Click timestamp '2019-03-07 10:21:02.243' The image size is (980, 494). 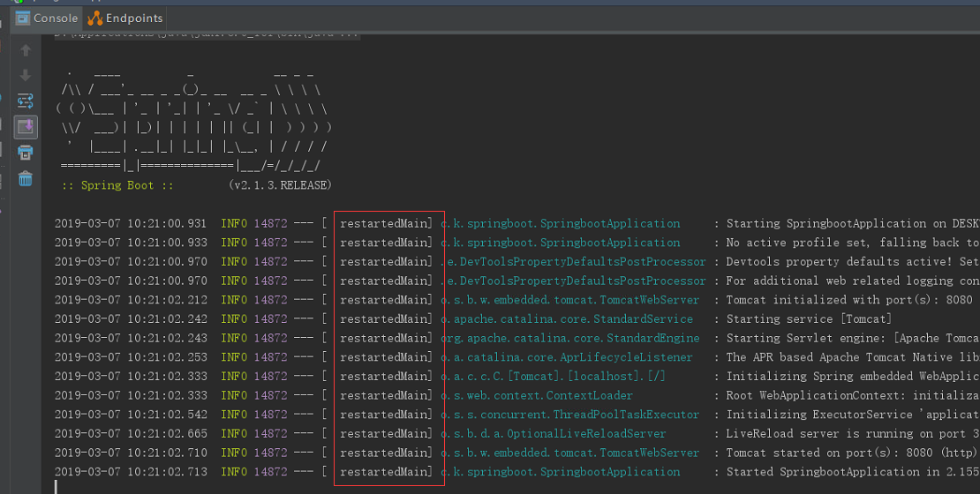(131, 338)
